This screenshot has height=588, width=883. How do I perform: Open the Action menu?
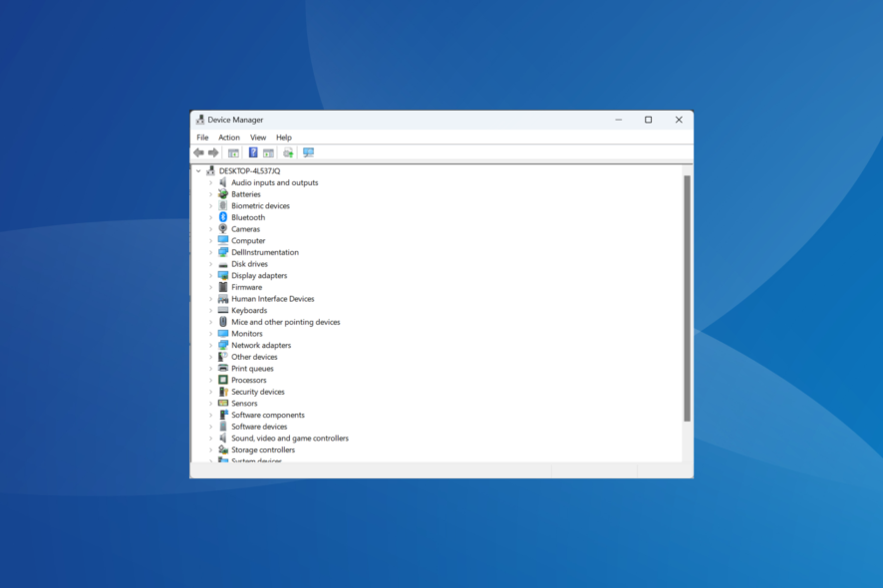coord(229,138)
